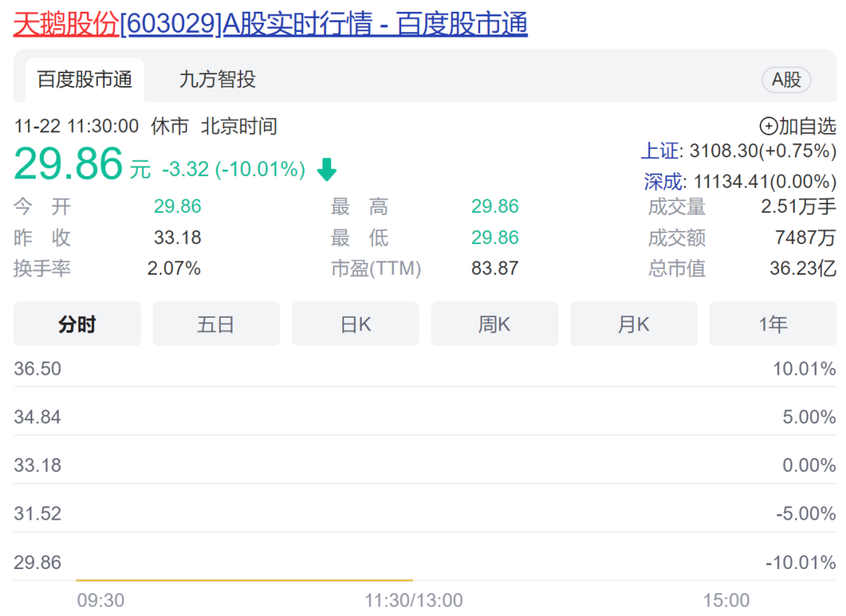
Task: Switch to the 周K chart tab
Action: 495,324
